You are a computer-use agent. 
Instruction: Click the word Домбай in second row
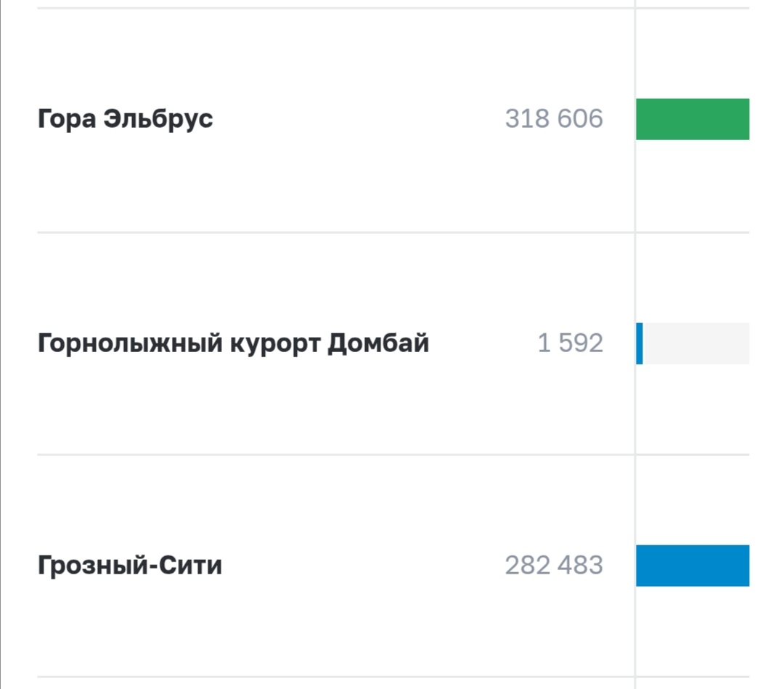[378, 343]
